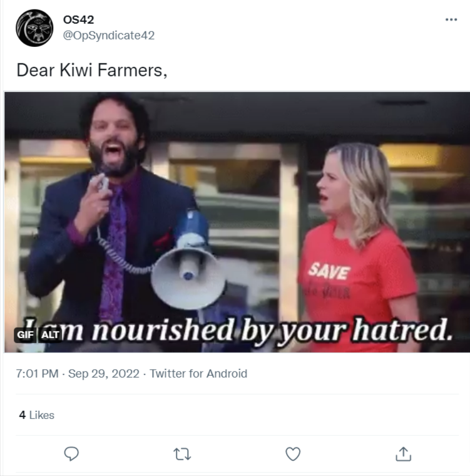Open the OS42 profile avatar

point(34,28)
